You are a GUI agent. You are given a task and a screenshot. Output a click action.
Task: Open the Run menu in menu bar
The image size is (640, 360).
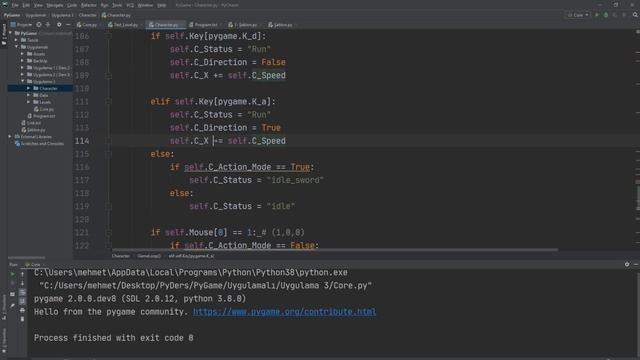pyautogui.click(x=104, y=5)
